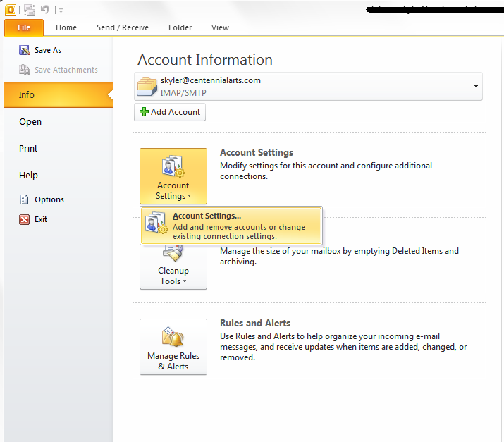Click the green plus icon on Add Account
The width and height of the screenshot is (504, 442).
coord(144,112)
